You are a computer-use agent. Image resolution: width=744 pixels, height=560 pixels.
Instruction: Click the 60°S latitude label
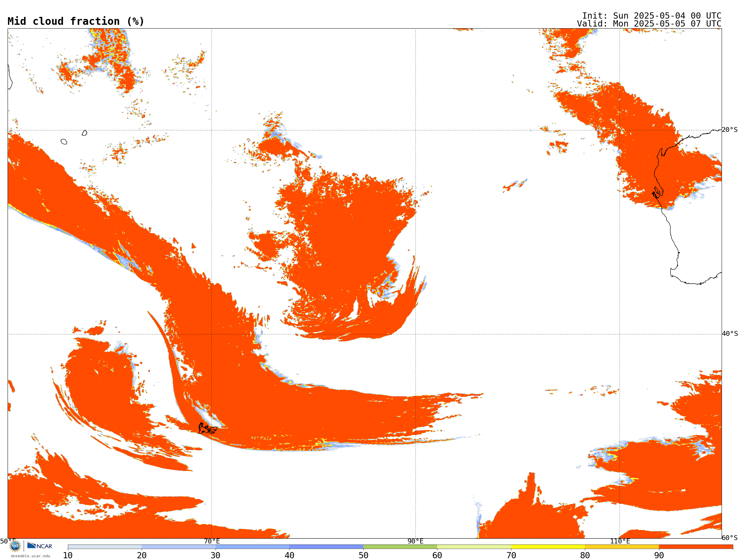(730, 538)
